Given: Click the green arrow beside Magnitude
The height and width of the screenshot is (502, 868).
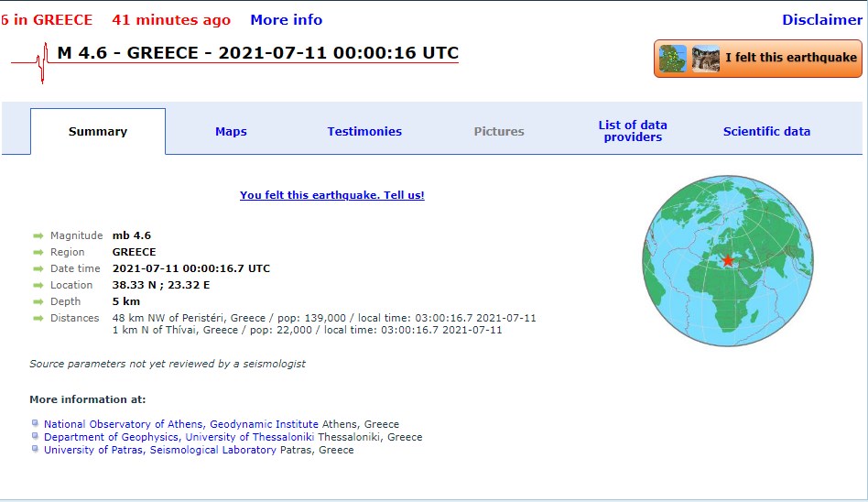Looking at the screenshot, I should click(x=38, y=236).
